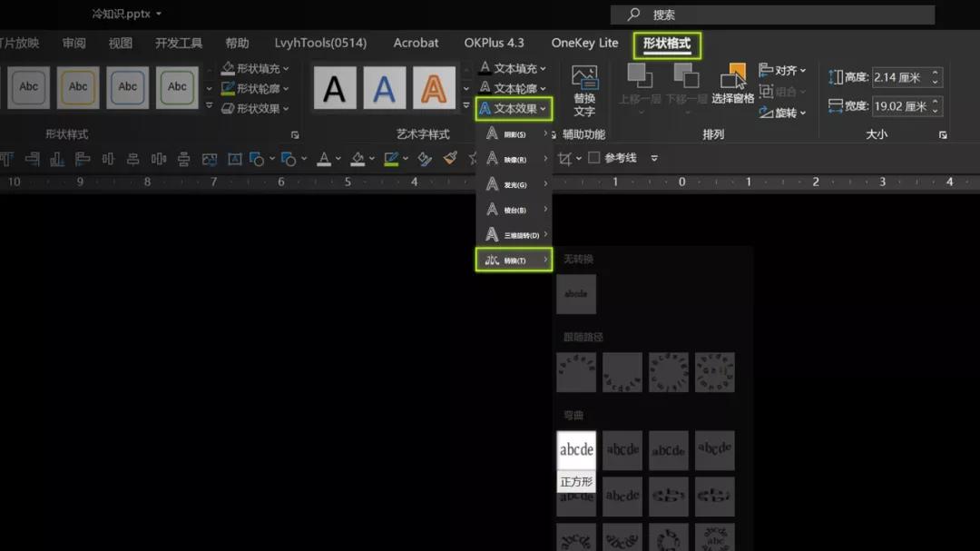Expand the shape styles gallery more arrow

pyautogui.click(x=210, y=105)
